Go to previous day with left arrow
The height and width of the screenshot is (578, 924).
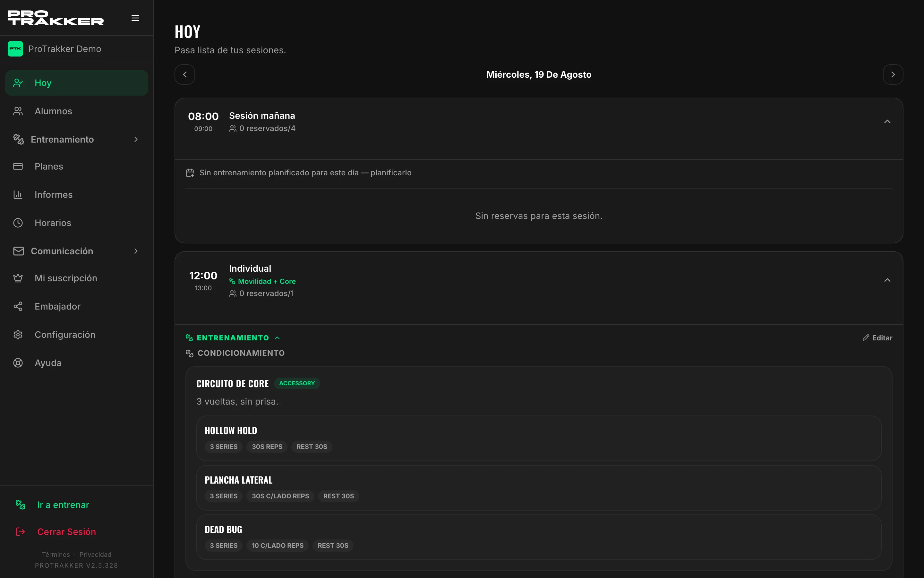click(185, 74)
